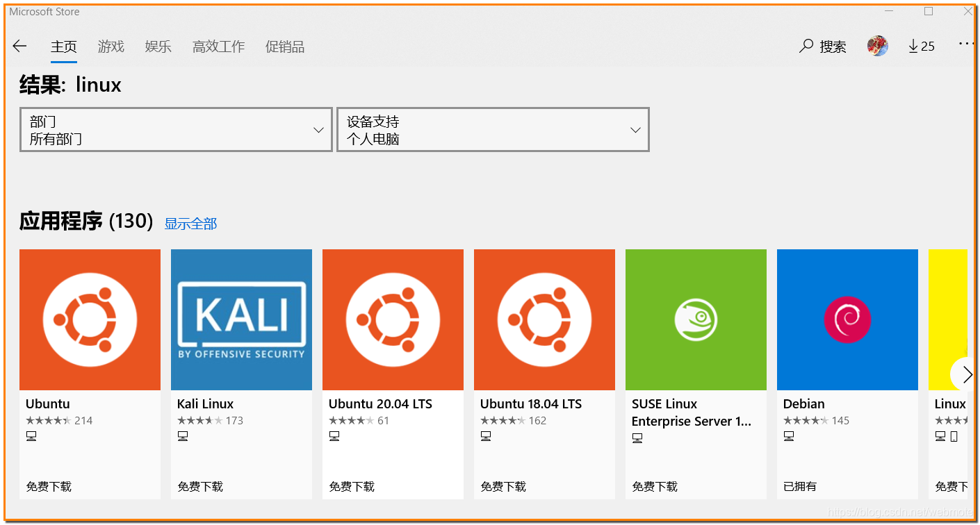Click the PC device icon under Kali Linux

[x=183, y=436]
